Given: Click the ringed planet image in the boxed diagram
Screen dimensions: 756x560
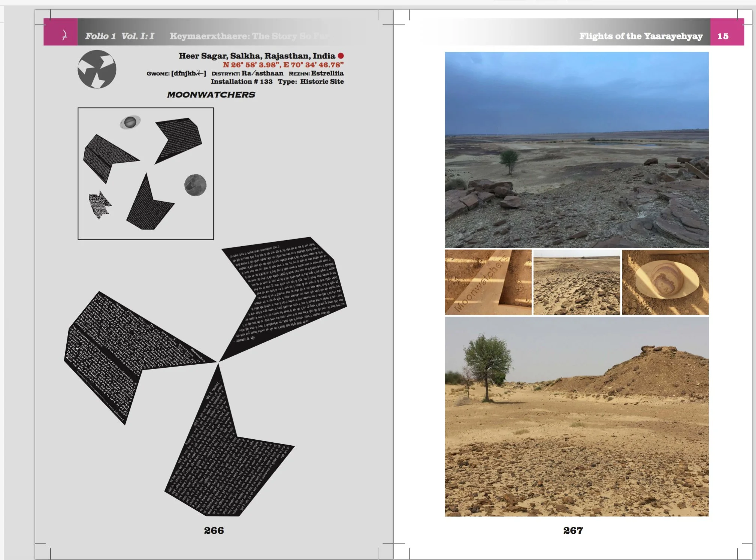Looking at the screenshot, I should pos(130,122).
